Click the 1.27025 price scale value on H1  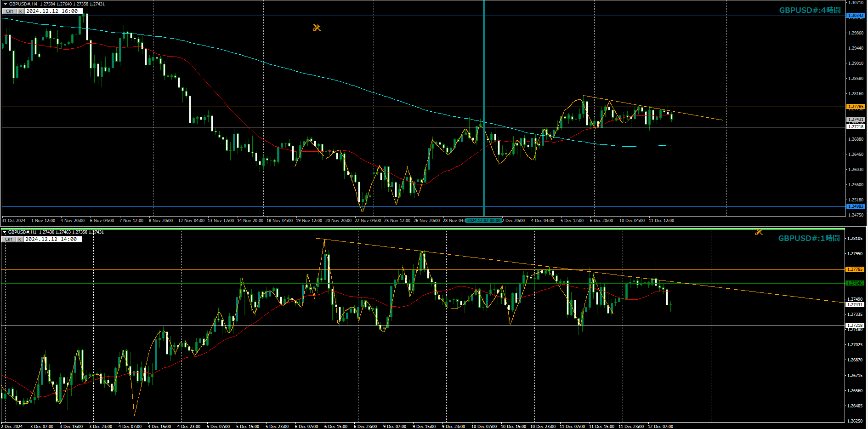pyautogui.click(x=855, y=345)
